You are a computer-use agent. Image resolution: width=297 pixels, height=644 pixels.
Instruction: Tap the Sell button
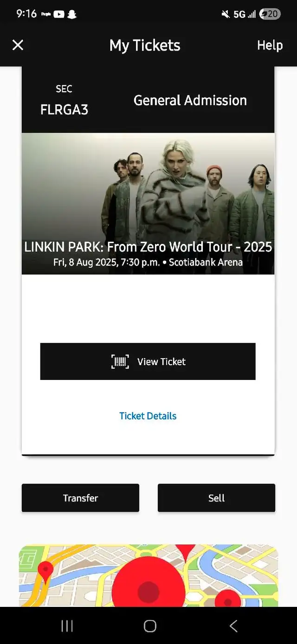click(216, 498)
